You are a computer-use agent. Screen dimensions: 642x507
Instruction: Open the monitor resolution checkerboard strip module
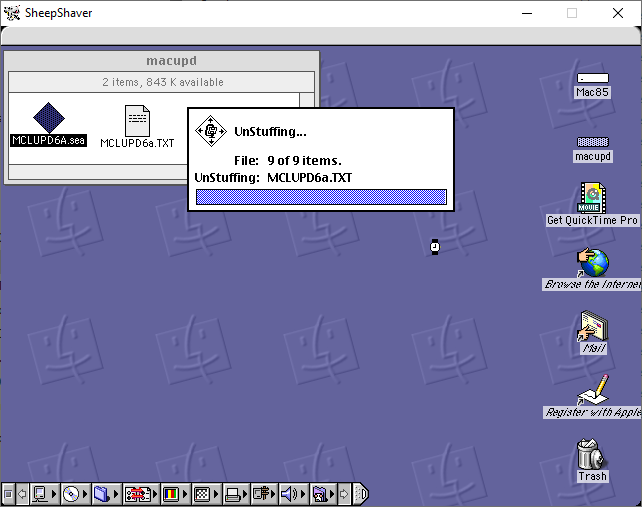tap(206, 494)
